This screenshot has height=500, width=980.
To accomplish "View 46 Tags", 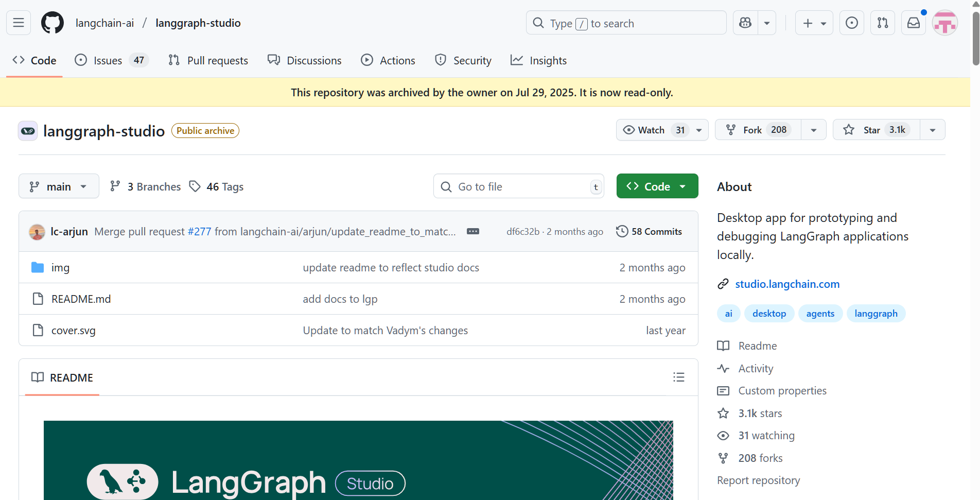I will (x=216, y=186).
